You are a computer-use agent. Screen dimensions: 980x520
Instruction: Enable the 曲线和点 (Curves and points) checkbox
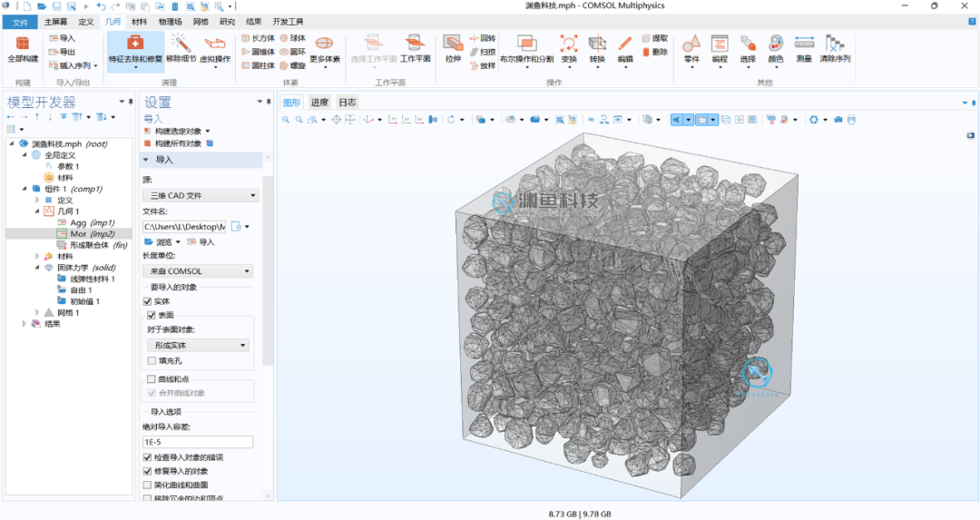click(152, 378)
